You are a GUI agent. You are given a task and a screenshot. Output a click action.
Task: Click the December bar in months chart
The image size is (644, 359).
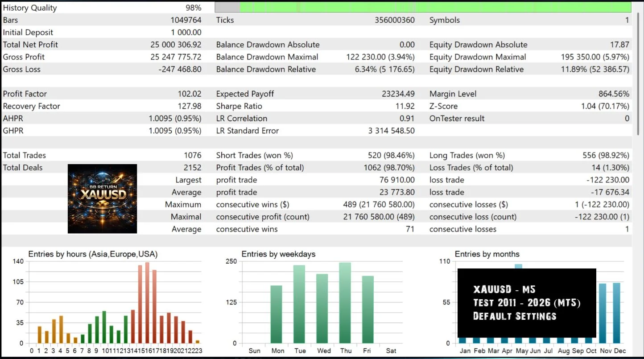point(616,313)
